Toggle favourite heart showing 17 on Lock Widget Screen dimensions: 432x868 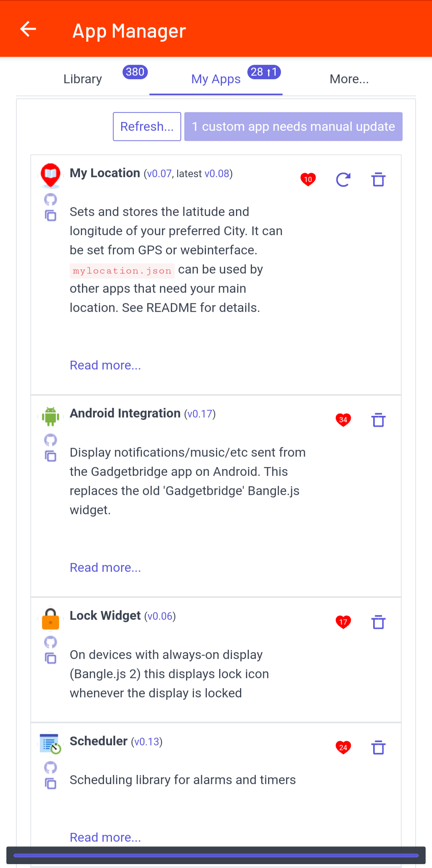pyautogui.click(x=343, y=622)
